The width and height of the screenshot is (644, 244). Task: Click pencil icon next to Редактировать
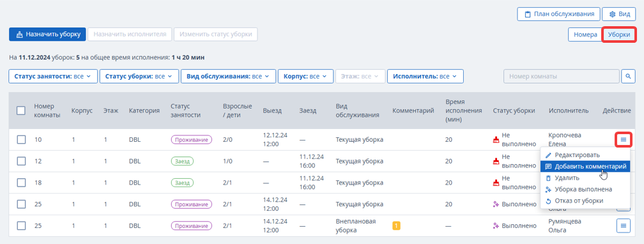tap(548, 155)
